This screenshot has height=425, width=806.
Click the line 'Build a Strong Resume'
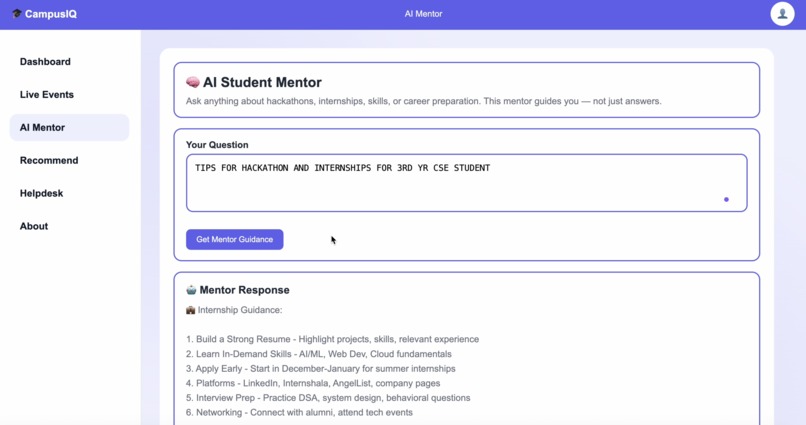[333, 339]
